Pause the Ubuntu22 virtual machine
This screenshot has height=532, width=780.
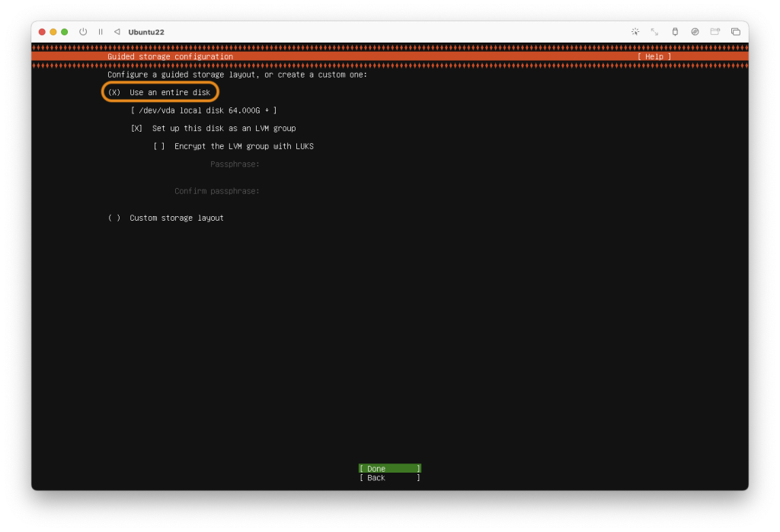click(101, 32)
